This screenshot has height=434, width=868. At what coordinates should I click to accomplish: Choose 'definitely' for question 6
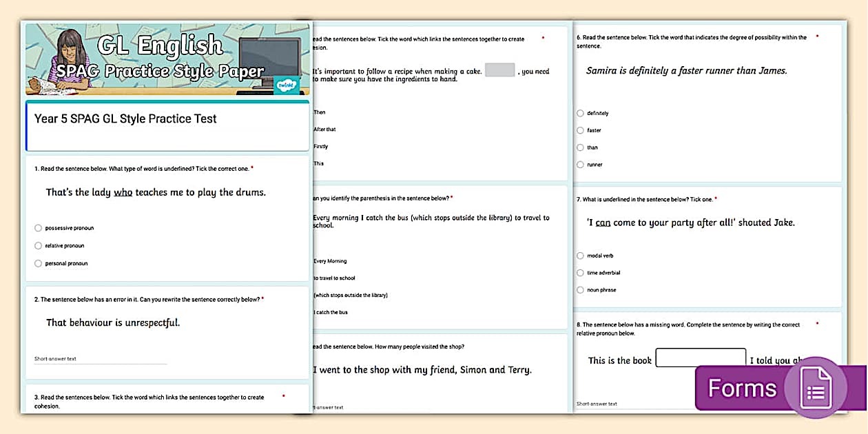click(x=580, y=112)
